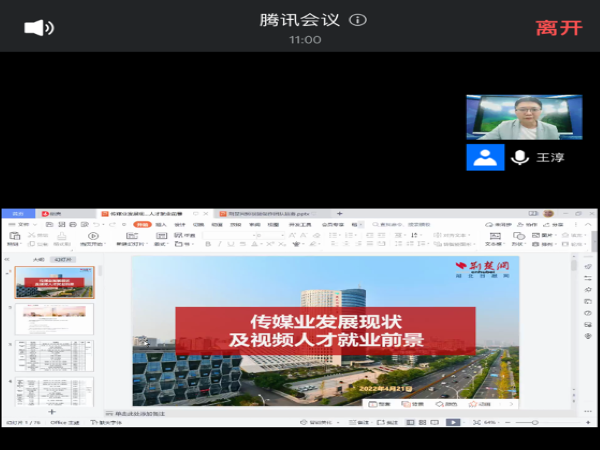Open the 切换 ribbon tab
This screenshot has width=600, height=450.
tap(198, 225)
